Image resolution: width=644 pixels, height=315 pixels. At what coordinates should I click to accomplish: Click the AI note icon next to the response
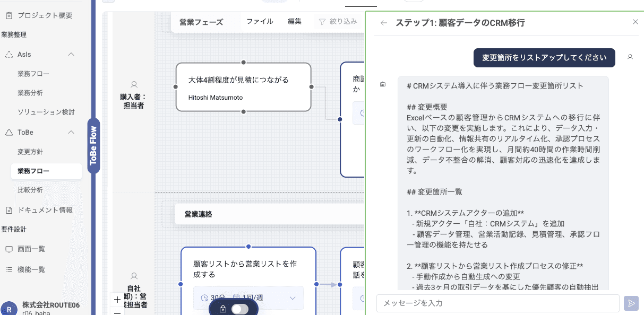click(x=383, y=85)
